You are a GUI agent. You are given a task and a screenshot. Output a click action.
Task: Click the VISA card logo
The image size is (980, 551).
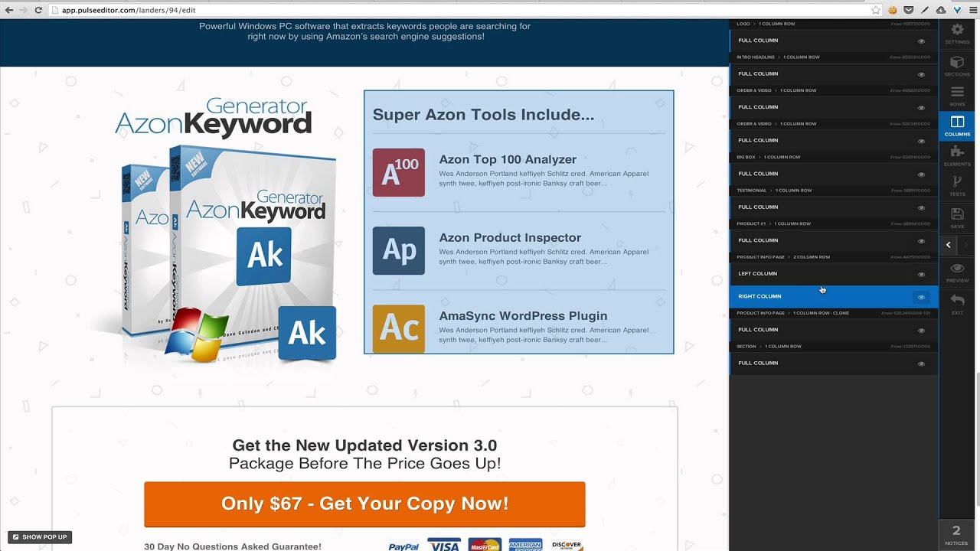pos(444,545)
